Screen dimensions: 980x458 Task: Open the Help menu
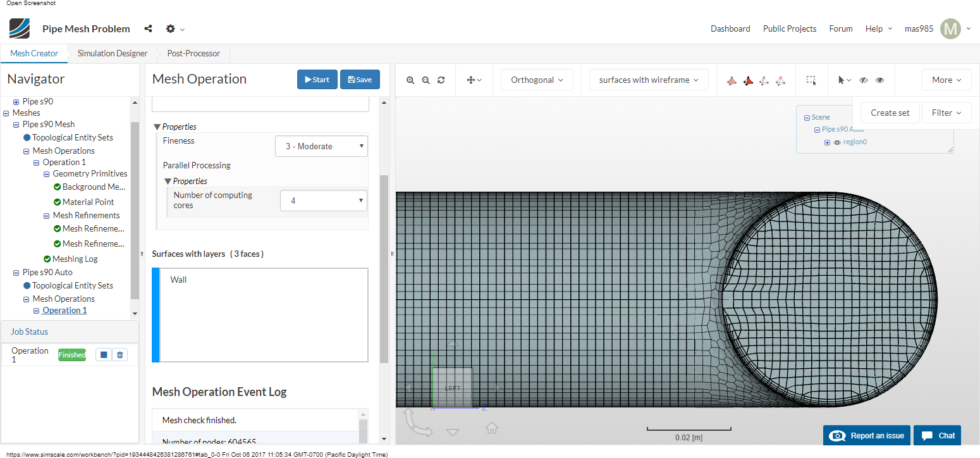879,28
